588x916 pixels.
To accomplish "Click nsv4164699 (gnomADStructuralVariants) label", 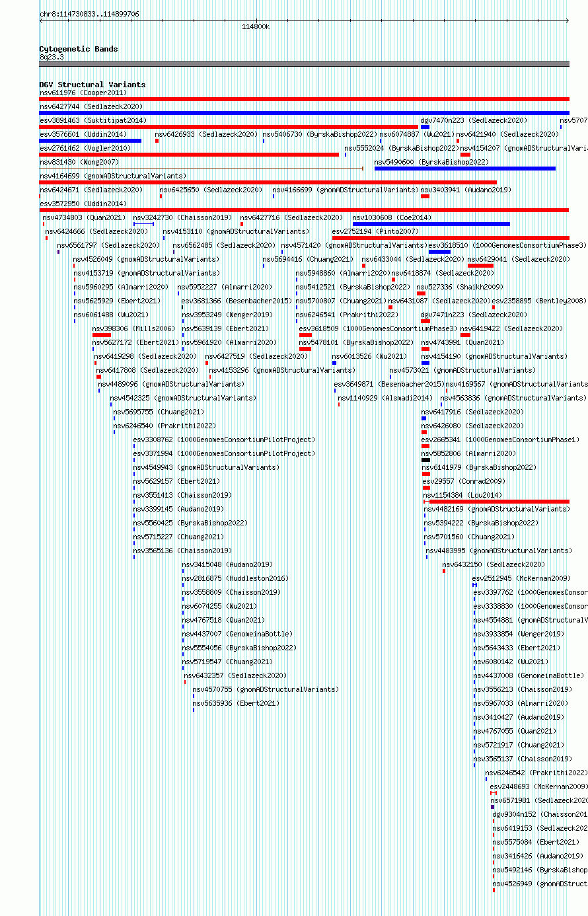I will 113,176.
